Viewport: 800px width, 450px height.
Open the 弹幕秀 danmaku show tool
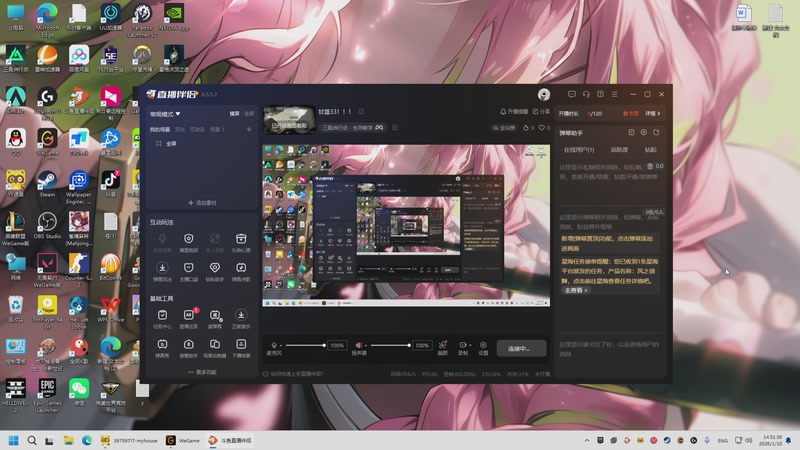[x=162, y=348]
